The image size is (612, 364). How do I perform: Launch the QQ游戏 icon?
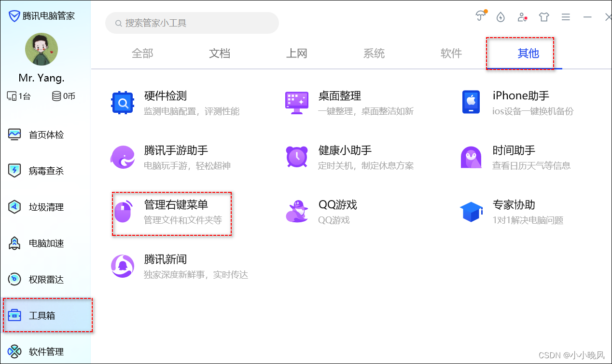pyautogui.click(x=297, y=212)
